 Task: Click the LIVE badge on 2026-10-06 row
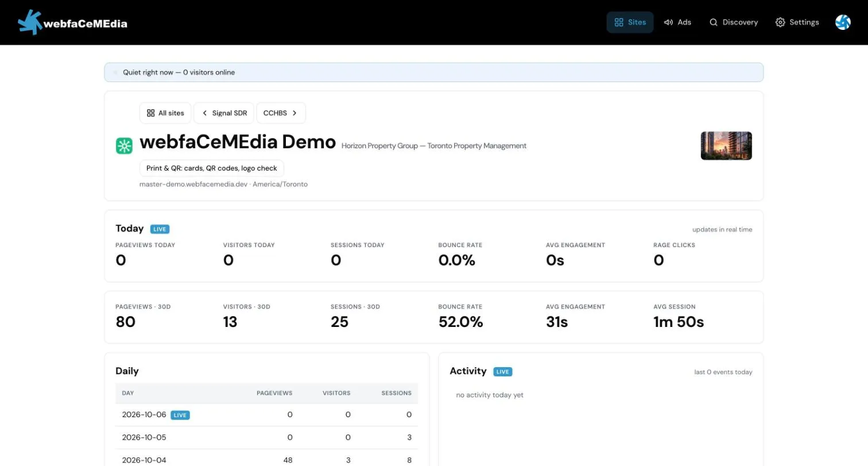pyautogui.click(x=180, y=415)
